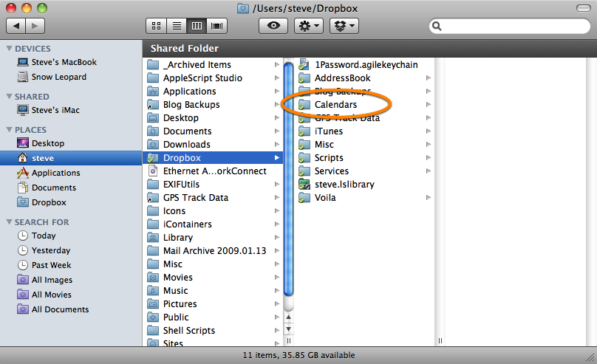
Task: Open Quick Look with the eye button
Action: 273,26
